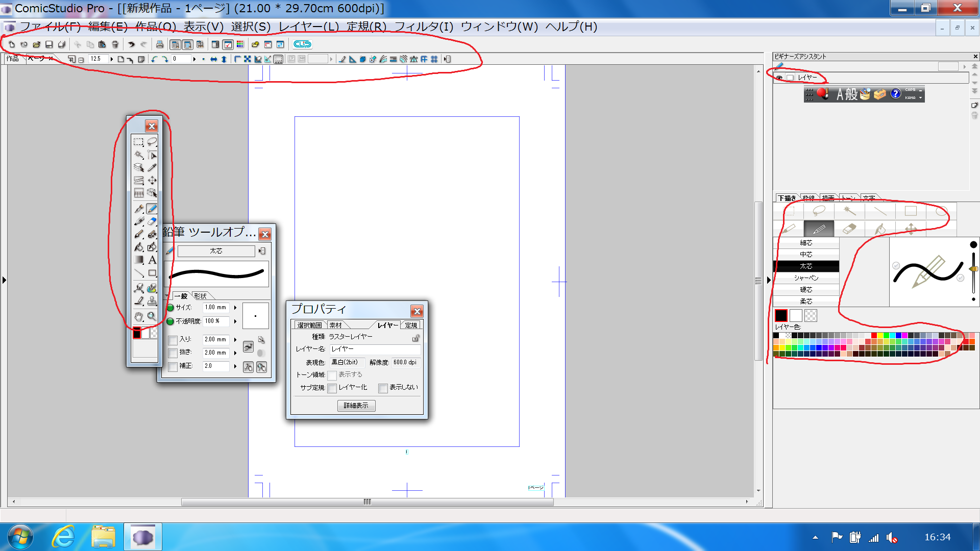Image resolution: width=980 pixels, height=551 pixels.
Task: Select the Move layer tool in toolbox
Action: tap(152, 180)
